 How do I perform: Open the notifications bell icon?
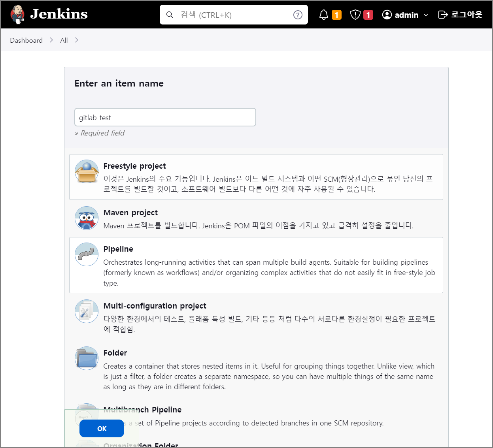click(x=323, y=15)
